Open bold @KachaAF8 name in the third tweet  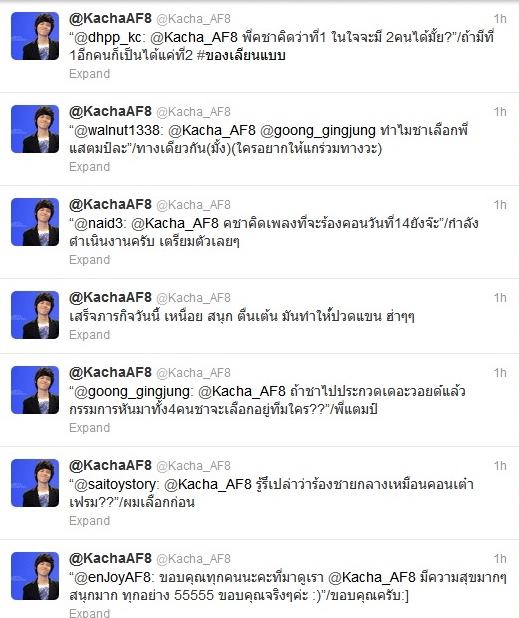click(x=110, y=204)
